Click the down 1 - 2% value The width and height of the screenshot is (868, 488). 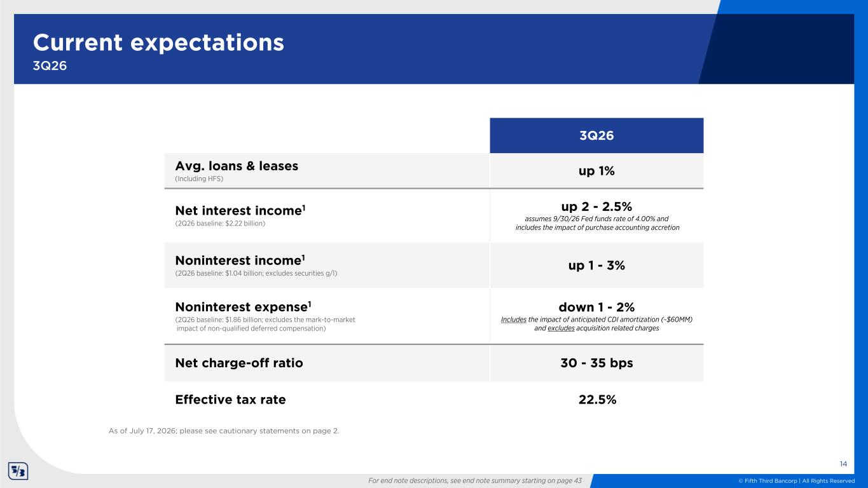[596, 308]
